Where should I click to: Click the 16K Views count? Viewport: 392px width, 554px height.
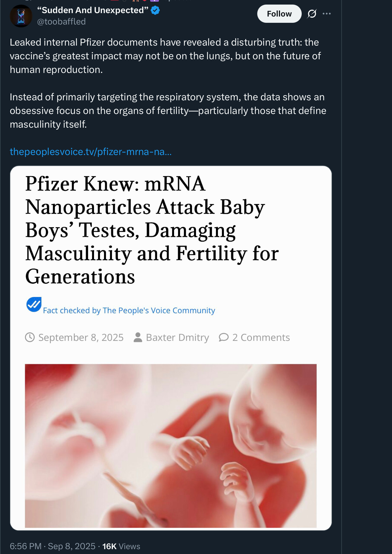click(x=121, y=546)
